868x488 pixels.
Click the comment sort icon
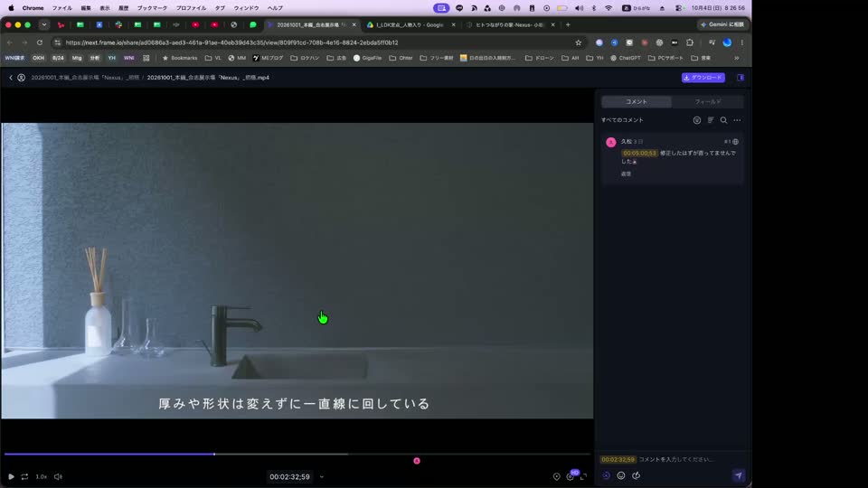(x=711, y=120)
